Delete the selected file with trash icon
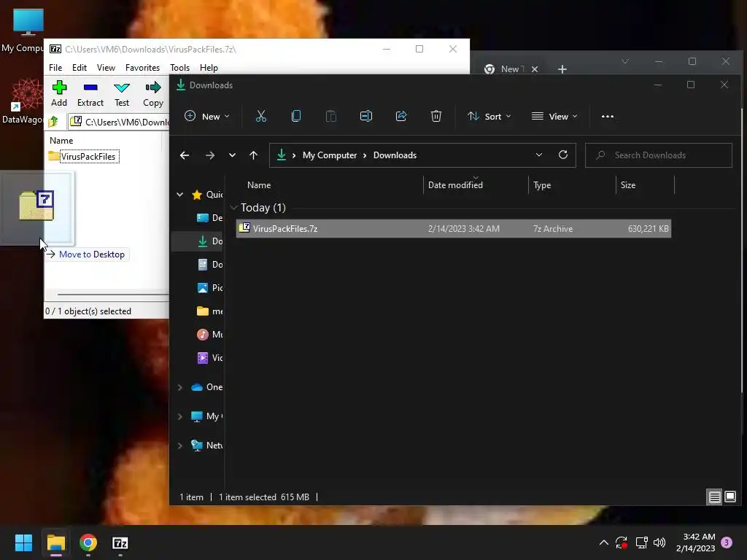 436,116
